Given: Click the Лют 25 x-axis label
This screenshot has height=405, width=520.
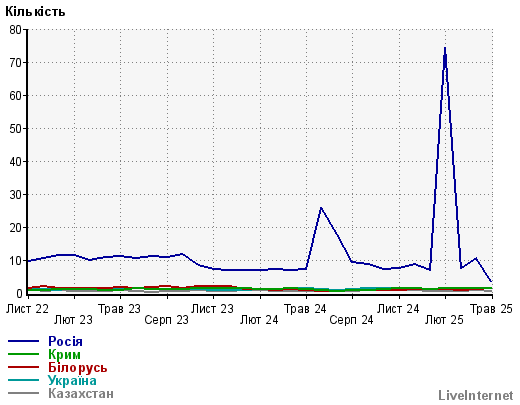Looking at the screenshot, I should 444,320.
